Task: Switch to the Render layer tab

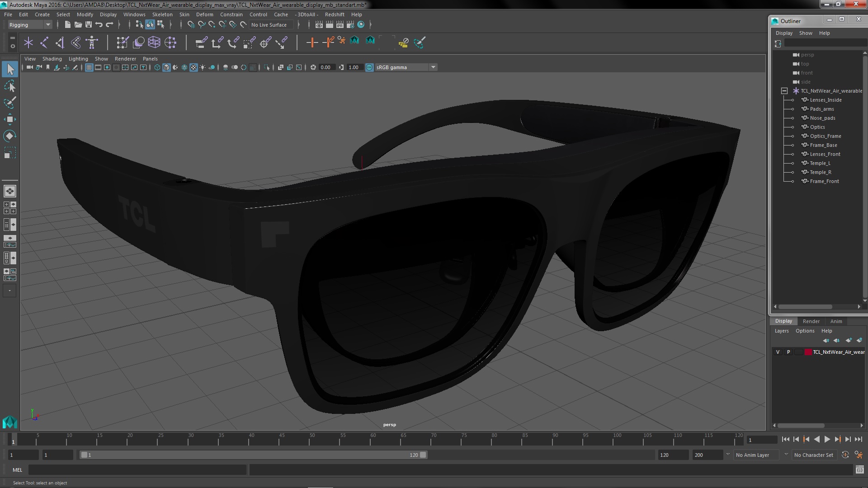Action: pos(811,321)
